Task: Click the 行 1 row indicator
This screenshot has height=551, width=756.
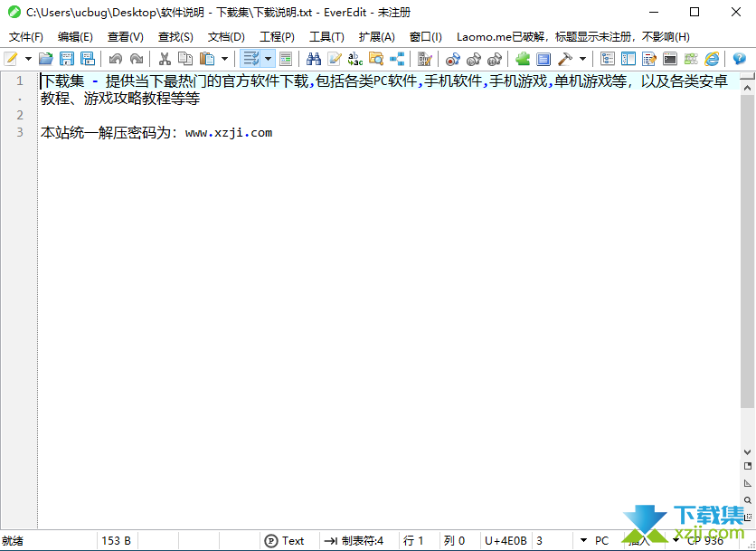Action: click(x=413, y=541)
